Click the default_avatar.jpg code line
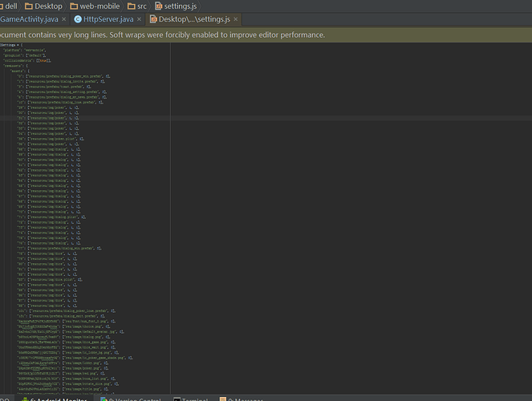 pyautogui.click(x=71, y=332)
